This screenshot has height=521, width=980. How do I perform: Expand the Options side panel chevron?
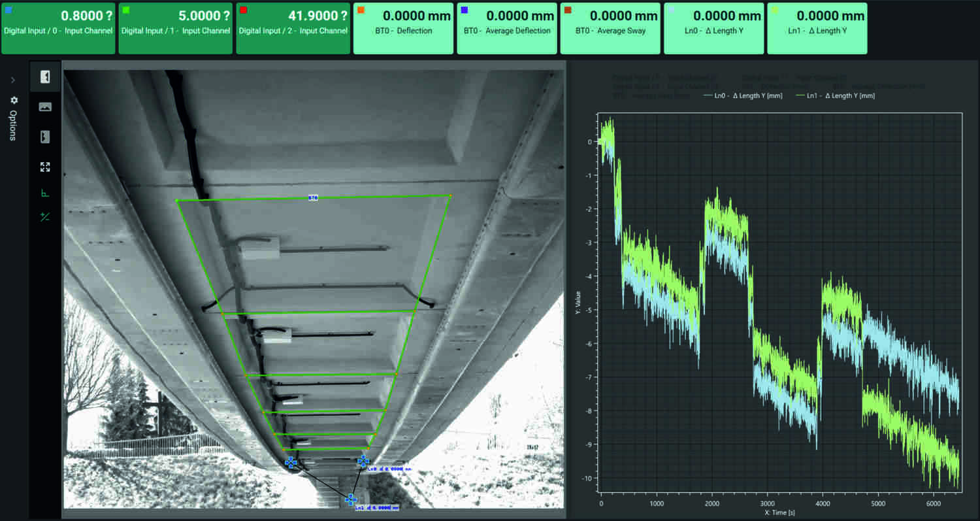click(13, 80)
